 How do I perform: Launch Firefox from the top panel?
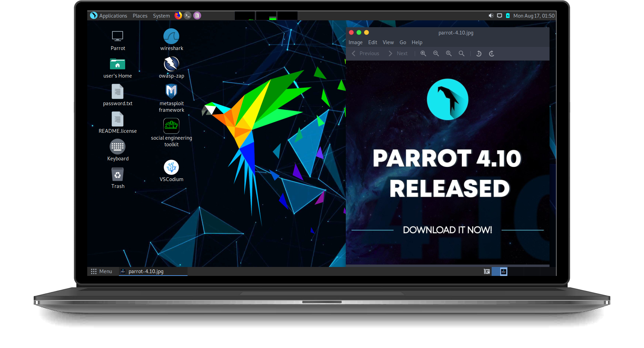click(x=178, y=16)
